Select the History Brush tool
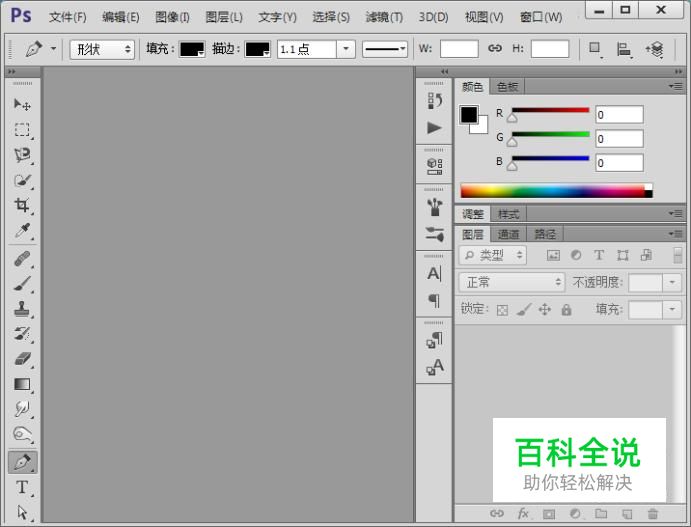Viewport: 691px width, 527px height. (22, 334)
